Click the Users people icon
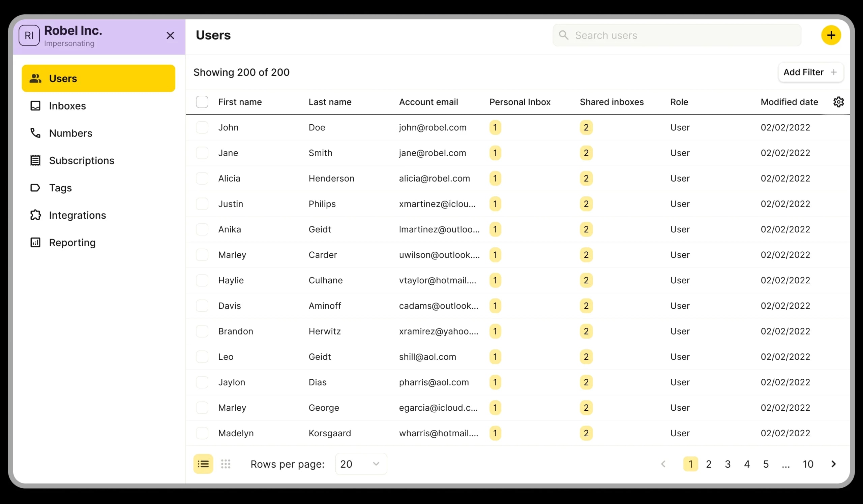This screenshot has height=504, width=863. [35, 78]
